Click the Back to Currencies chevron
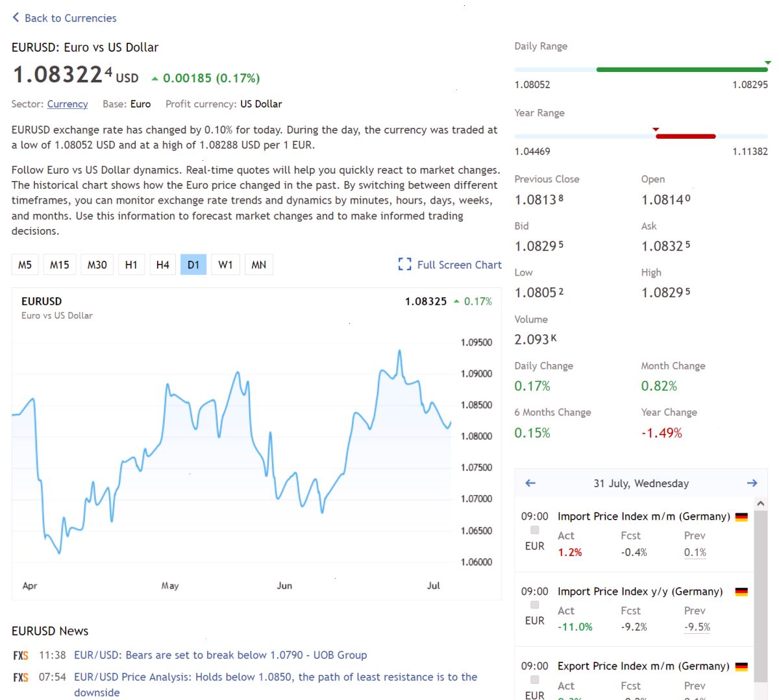The image size is (779, 700). click(x=16, y=18)
